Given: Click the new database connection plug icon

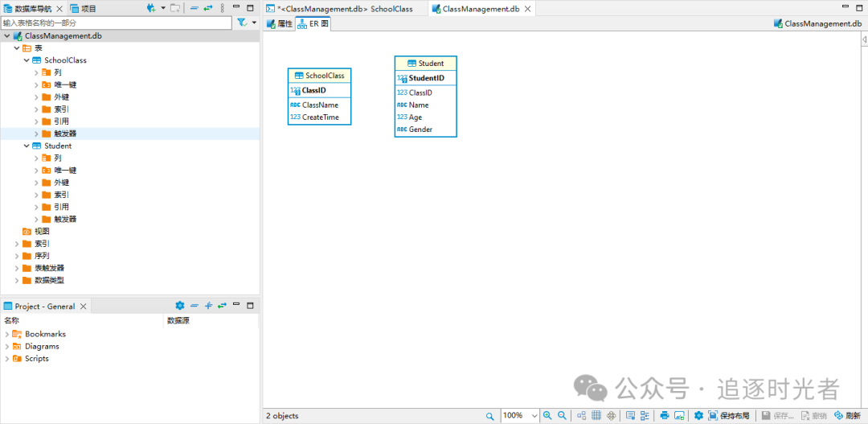Looking at the screenshot, I should coord(151,8).
